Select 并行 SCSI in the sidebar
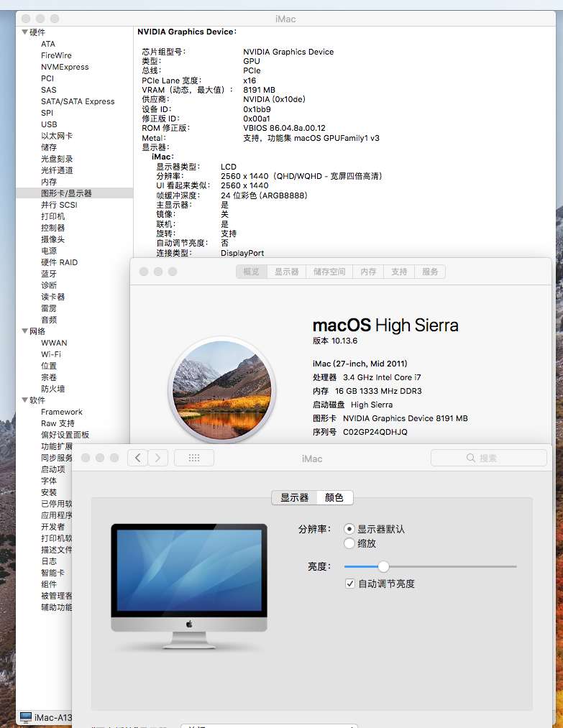The height and width of the screenshot is (728, 563). [x=59, y=205]
